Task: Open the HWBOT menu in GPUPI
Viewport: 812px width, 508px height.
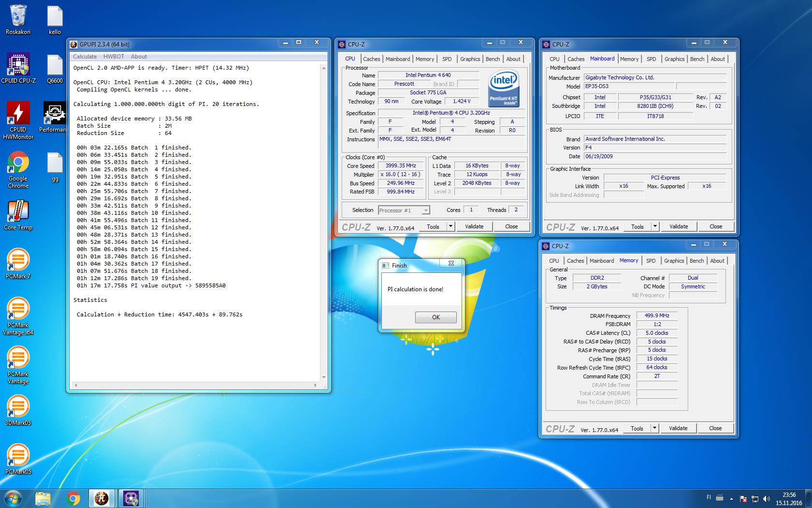Action: (114, 57)
